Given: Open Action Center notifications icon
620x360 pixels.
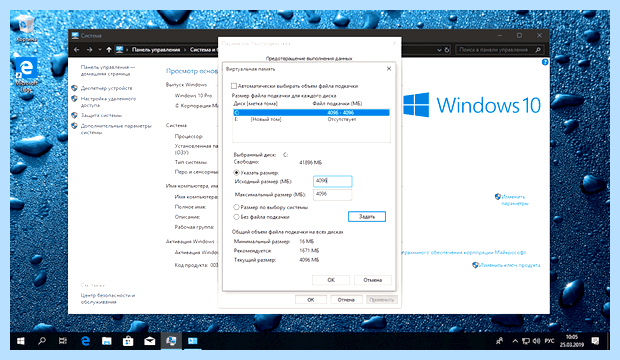Looking at the screenshot, I should pyautogui.click(x=595, y=341).
